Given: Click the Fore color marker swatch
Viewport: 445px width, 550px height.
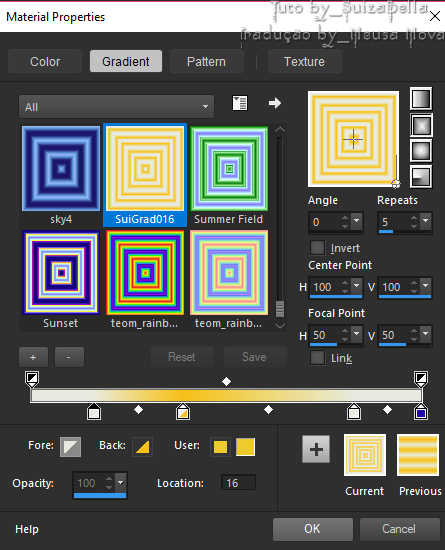Looking at the screenshot, I should pyautogui.click(x=70, y=447).
